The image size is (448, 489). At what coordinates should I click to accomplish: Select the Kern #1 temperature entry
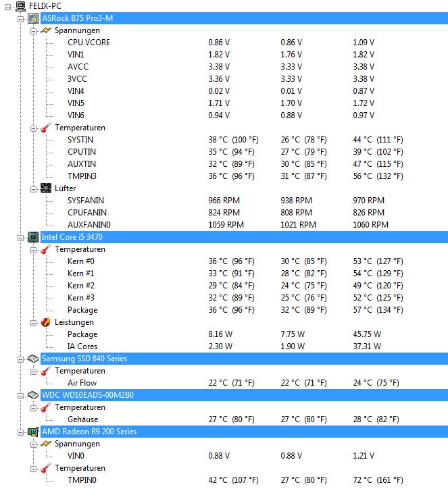pyautogui.click(x=81, y=274)
